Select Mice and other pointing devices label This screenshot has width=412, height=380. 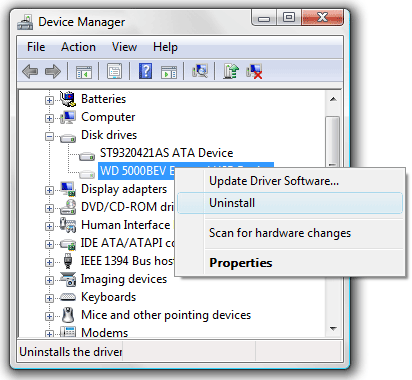(x=166, y=315)
